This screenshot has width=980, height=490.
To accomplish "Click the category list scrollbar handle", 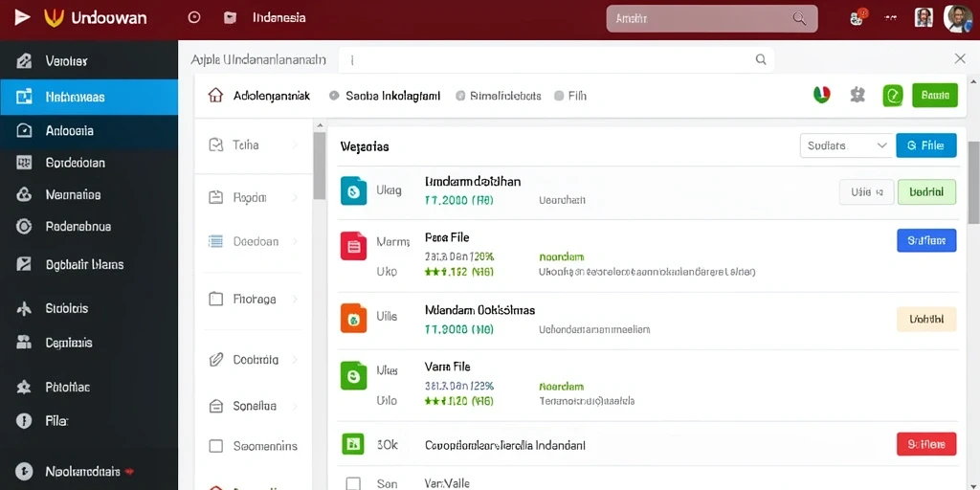I will tap(320, 166).
